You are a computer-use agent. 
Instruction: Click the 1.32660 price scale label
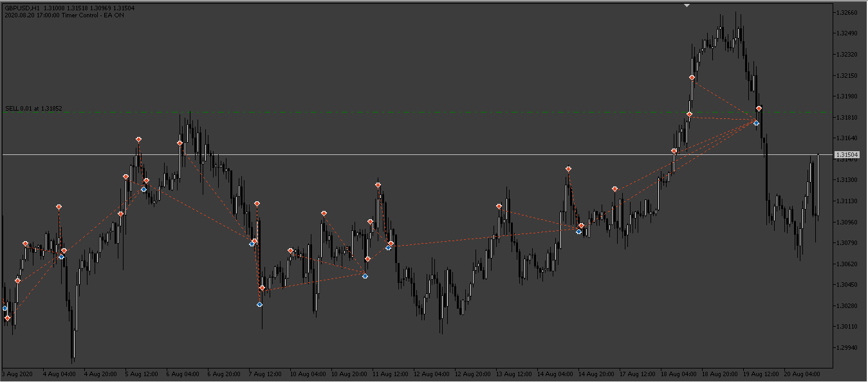(x=847, y=13)
